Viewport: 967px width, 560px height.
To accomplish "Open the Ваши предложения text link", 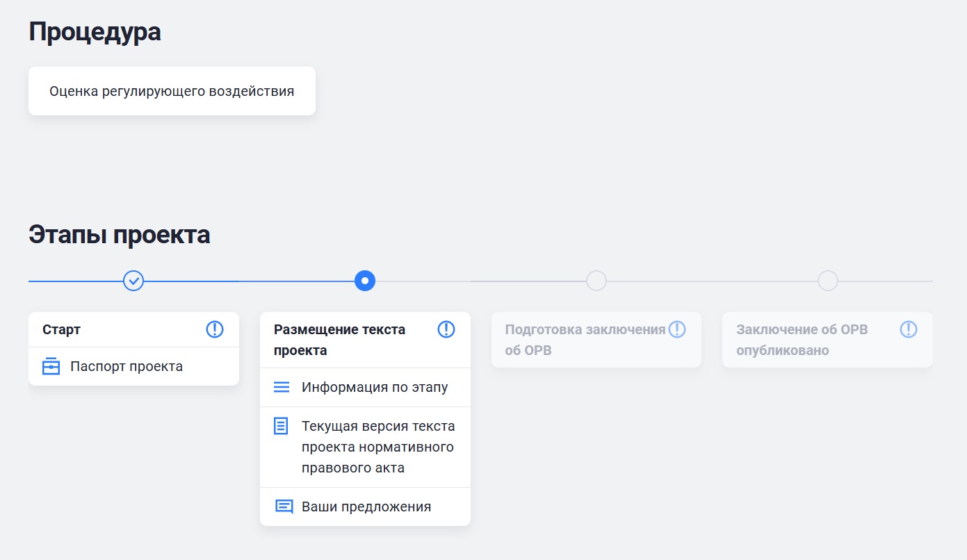I will (366, 507).
